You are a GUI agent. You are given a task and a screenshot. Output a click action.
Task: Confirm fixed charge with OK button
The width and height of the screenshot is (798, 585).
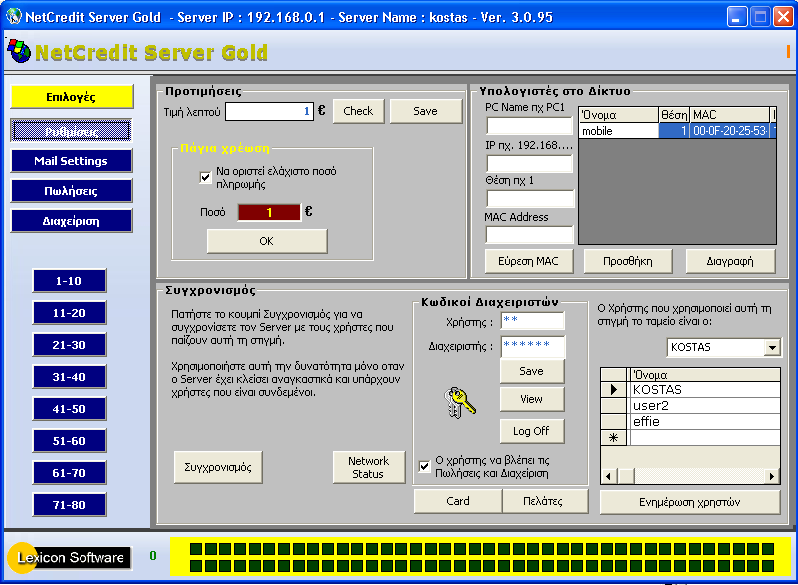coord(267,241)
